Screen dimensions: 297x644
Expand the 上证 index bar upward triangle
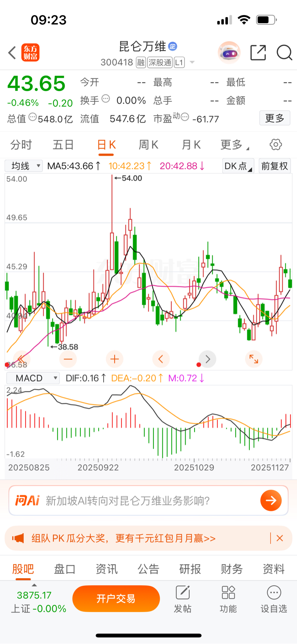34,585
